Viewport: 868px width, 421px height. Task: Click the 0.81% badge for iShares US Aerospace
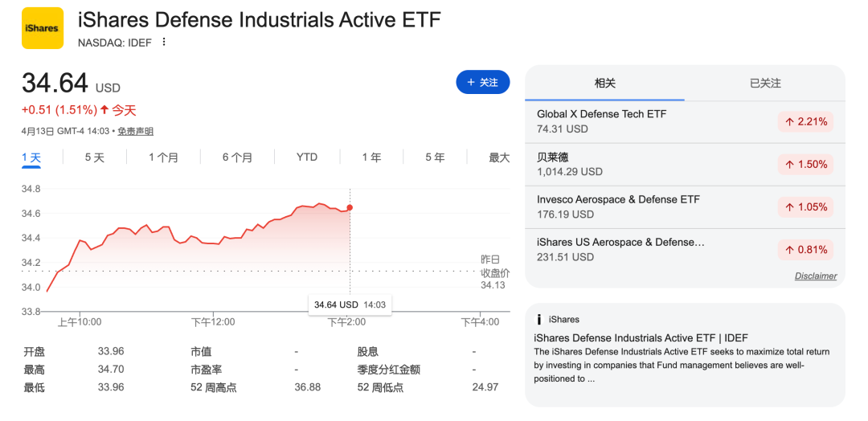pyautogui.click(x=806, y=249)
